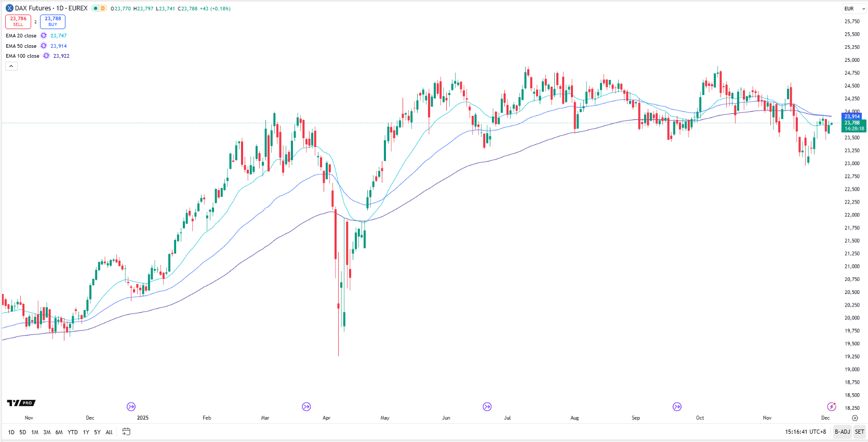Toggle B-ADJ back-adjustment setting
This screenshot has width=868, height=442.
842,432
